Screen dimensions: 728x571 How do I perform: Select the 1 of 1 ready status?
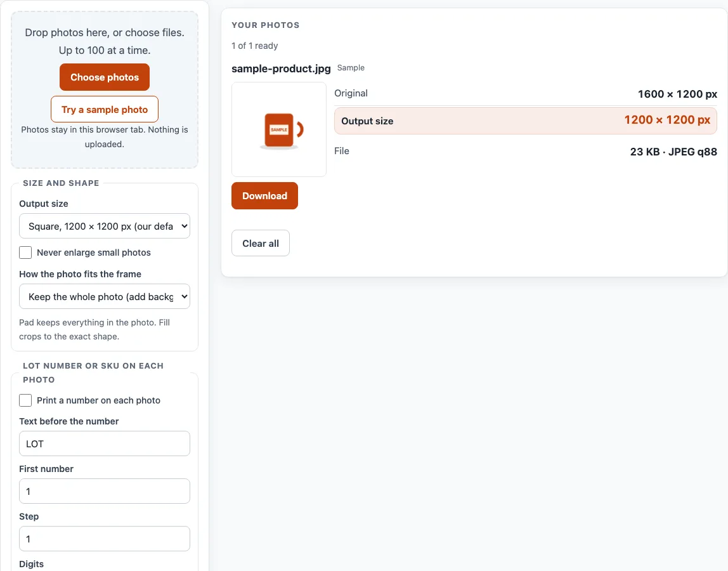[255, 46]
